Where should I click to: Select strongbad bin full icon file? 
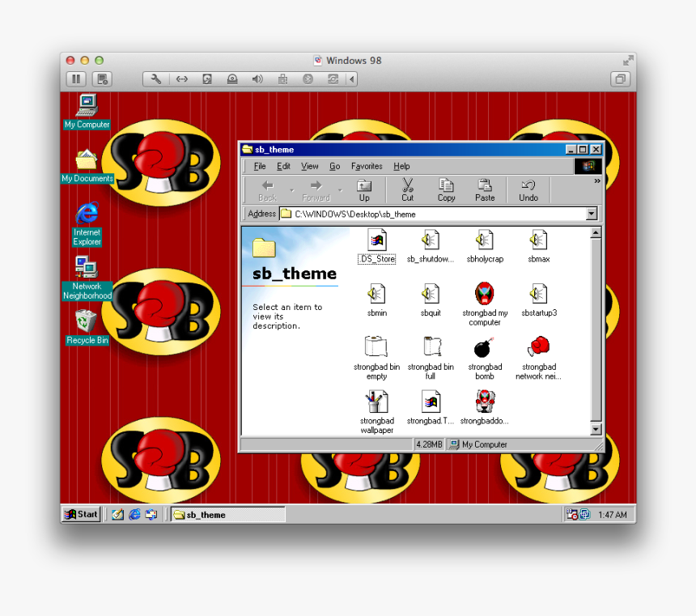(430, 359)
